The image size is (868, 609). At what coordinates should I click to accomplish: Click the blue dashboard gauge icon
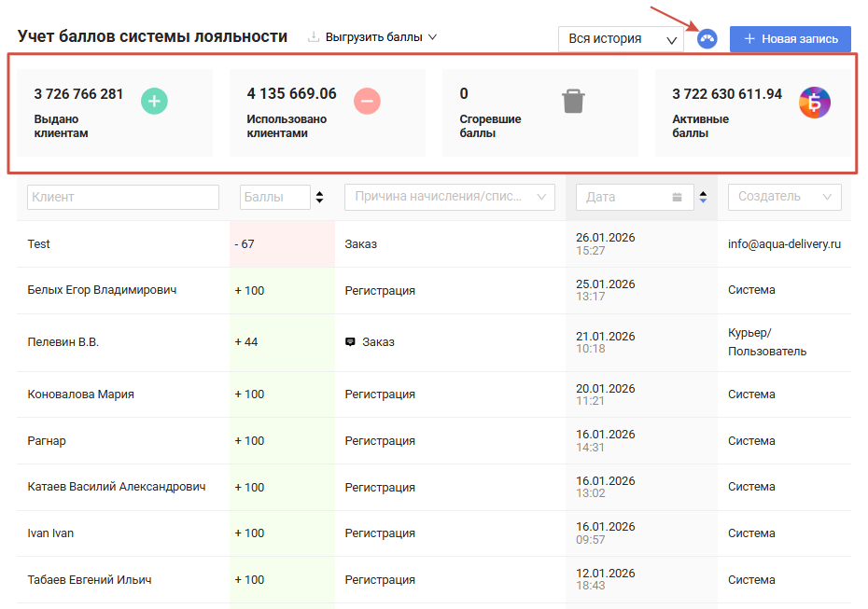pyautogui.click(x=707, y=39)
